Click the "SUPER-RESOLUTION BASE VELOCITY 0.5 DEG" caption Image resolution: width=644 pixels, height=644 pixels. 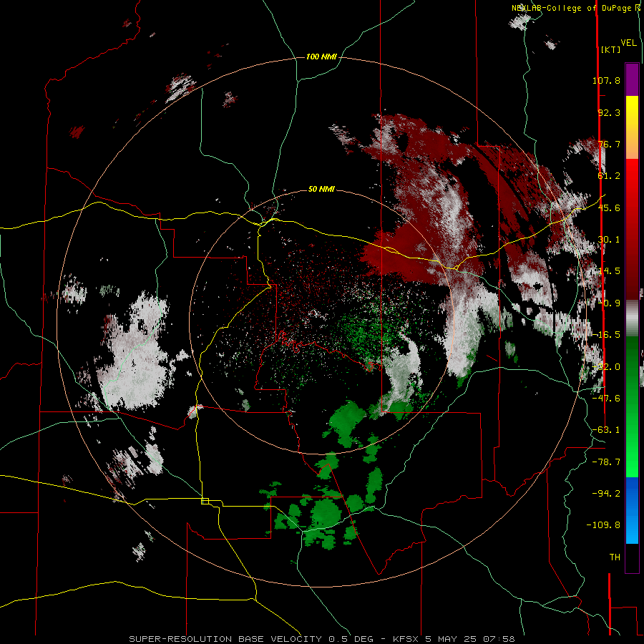click(251, 639)
